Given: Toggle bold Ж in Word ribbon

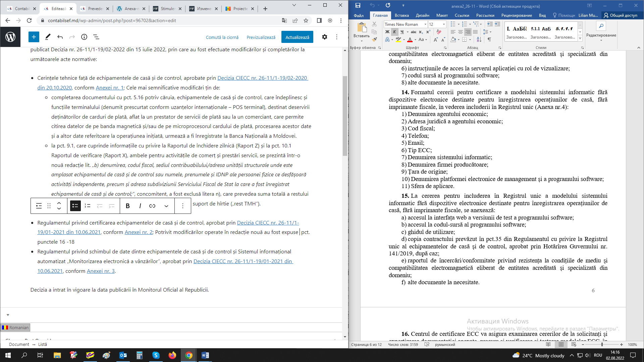Looking at the screenshot, I should coord(387,32).
